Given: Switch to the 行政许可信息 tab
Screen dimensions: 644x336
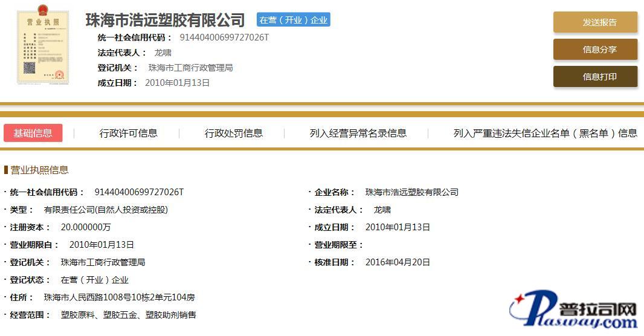Looking at the screenshot, I should coord(128,133).
